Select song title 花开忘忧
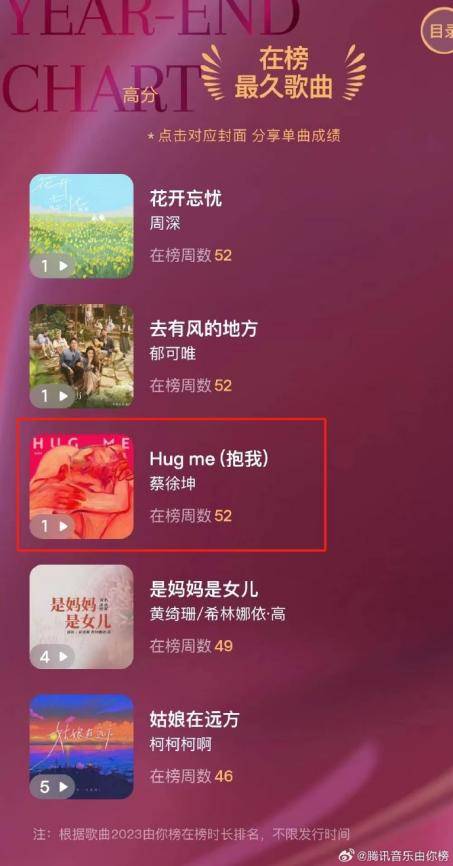The width and height of the screenshot is (453, 866). [x=186, y=199]
